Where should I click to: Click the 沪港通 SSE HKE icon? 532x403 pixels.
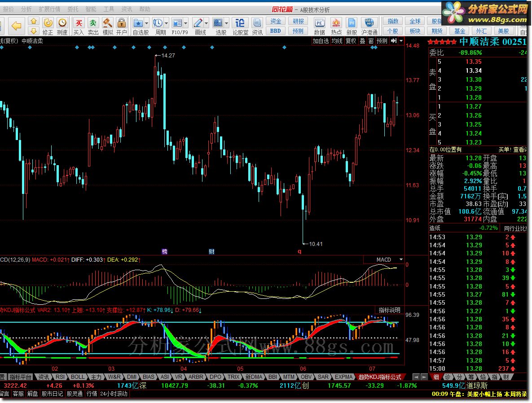tap(369, 23)
